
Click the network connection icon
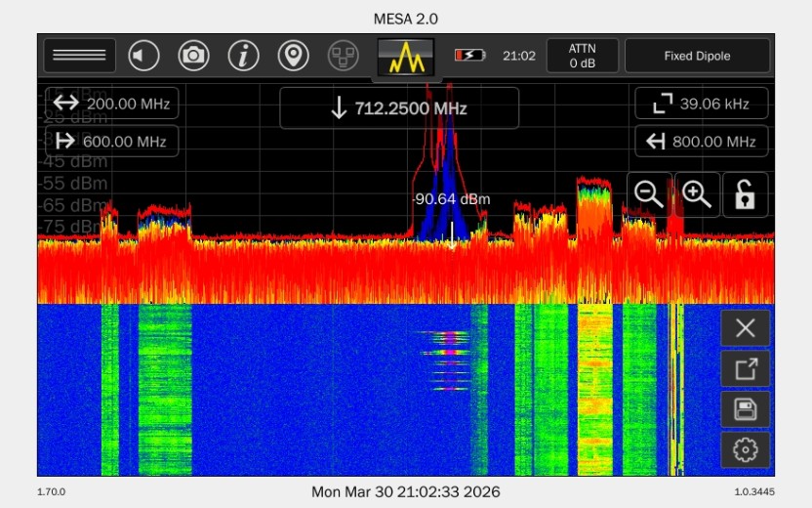343,56
